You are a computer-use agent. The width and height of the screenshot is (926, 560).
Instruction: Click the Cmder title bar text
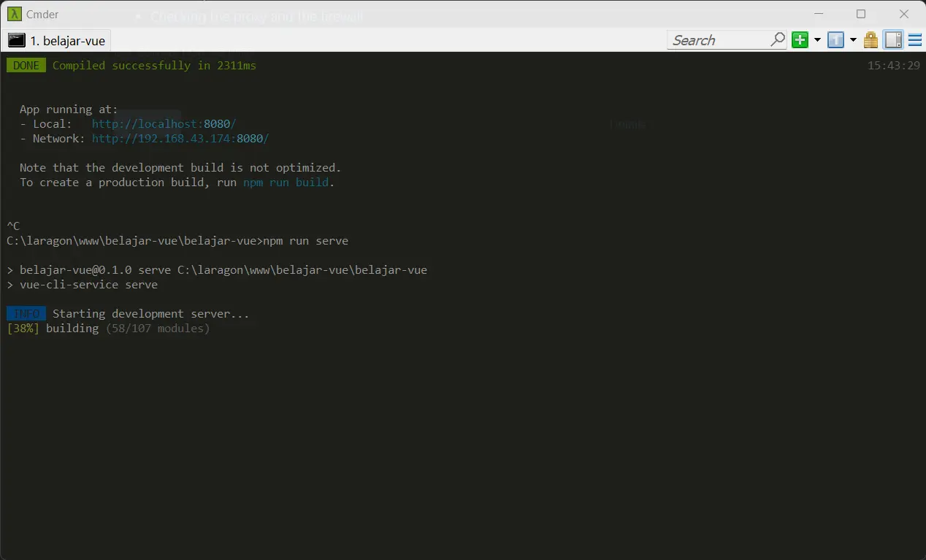point(42,14)
